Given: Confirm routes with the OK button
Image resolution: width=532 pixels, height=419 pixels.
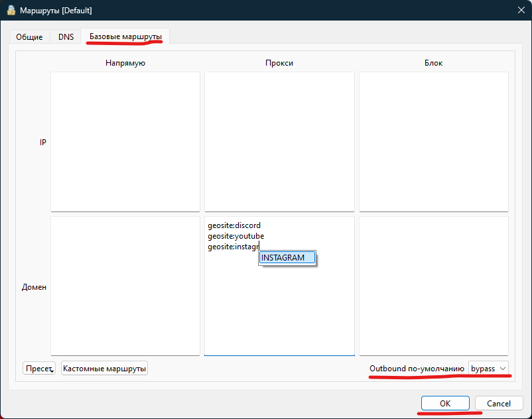Looking at the screenshot, I should point(445,403).
